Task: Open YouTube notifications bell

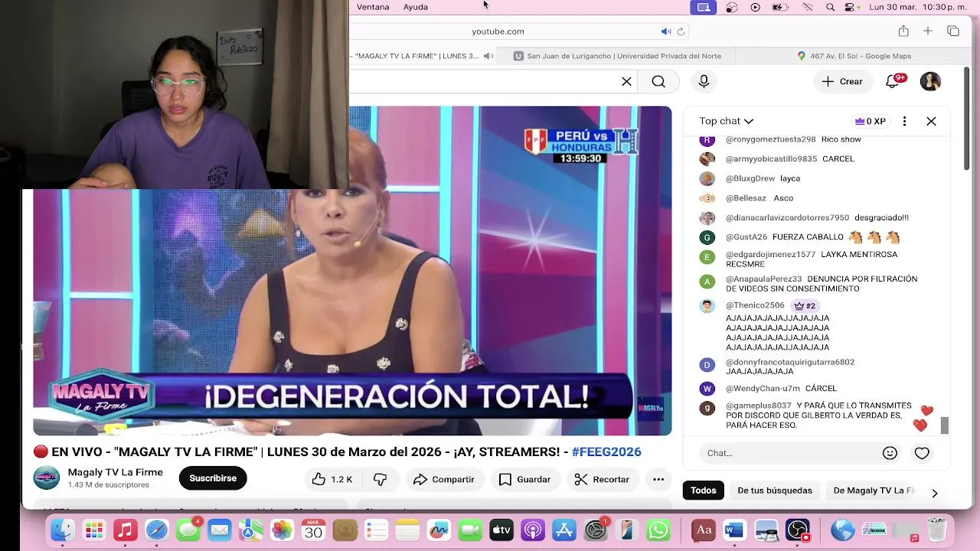Action: click(893, 82)
